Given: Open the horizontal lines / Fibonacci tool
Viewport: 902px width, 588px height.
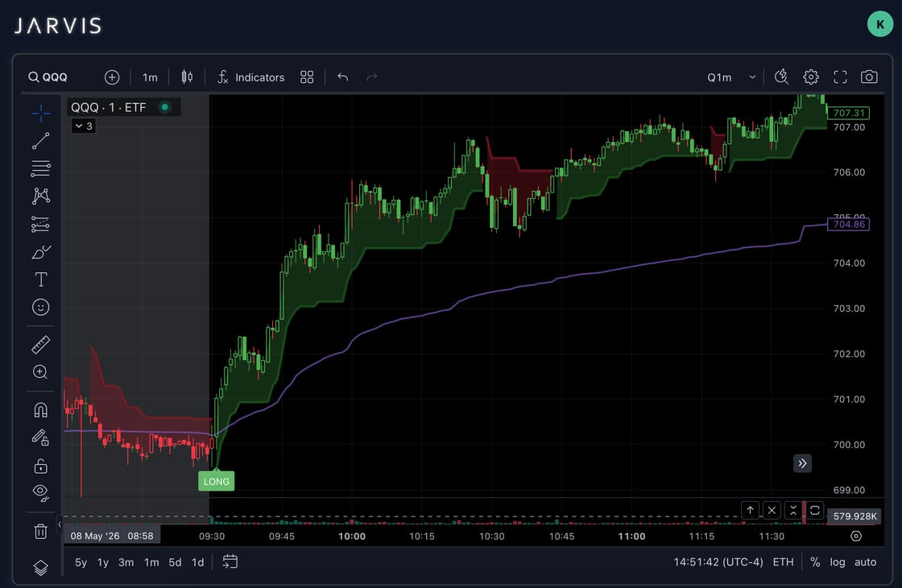Looking at the screenshot, I should pyautogui.click(x=41, y=168).
